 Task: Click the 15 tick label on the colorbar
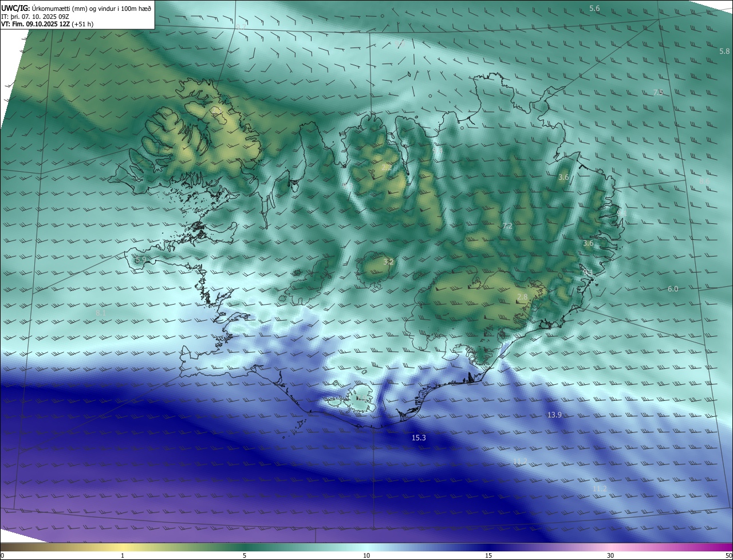click(x=488, y=555)
